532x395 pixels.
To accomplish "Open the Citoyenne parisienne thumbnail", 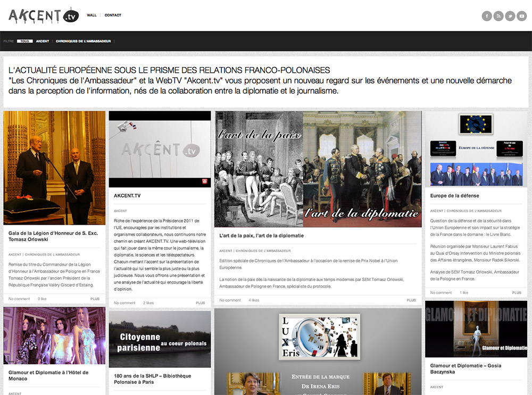I will click(160, 339).
